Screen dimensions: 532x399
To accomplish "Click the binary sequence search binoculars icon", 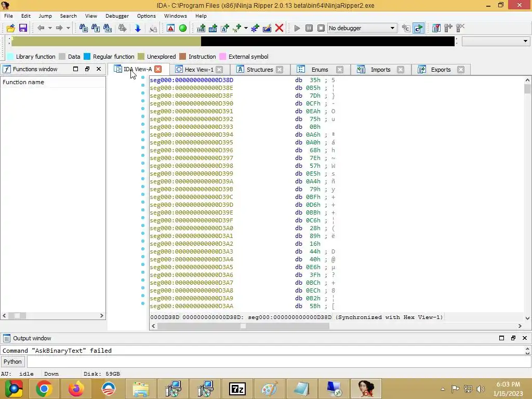I will coord(108,28).
